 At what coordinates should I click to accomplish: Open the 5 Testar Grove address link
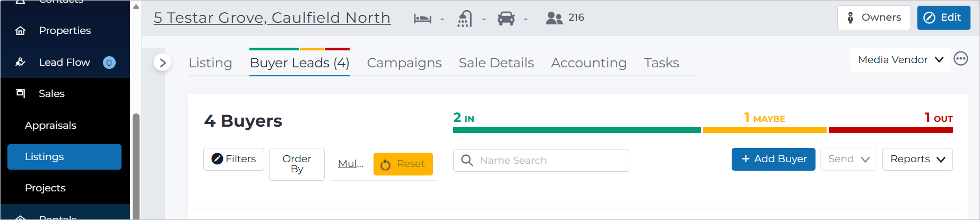point(272,17)
